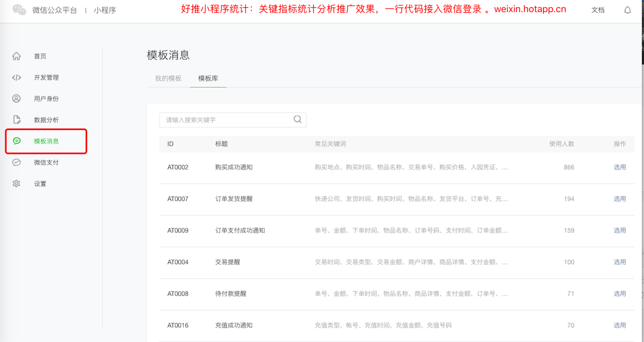Open 开发管理 in the sidebar
The image size is (644, 342).
(47, 78)
